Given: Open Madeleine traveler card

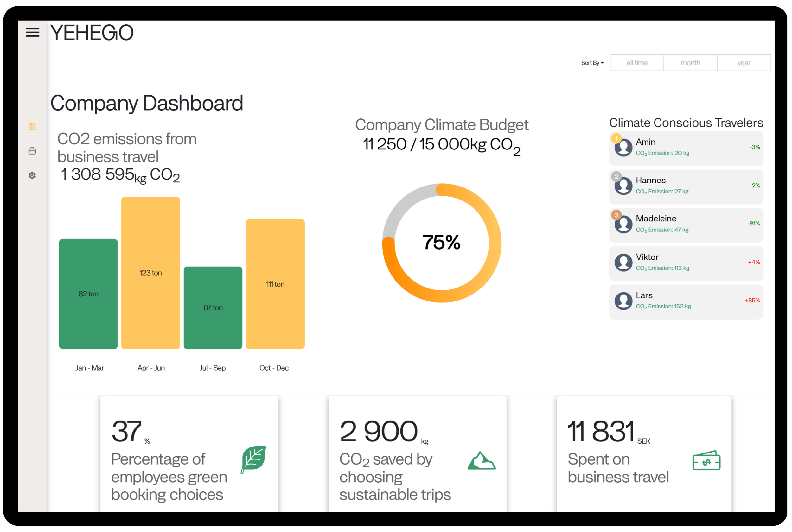Looking at the screenshot, I should point(686,224).
